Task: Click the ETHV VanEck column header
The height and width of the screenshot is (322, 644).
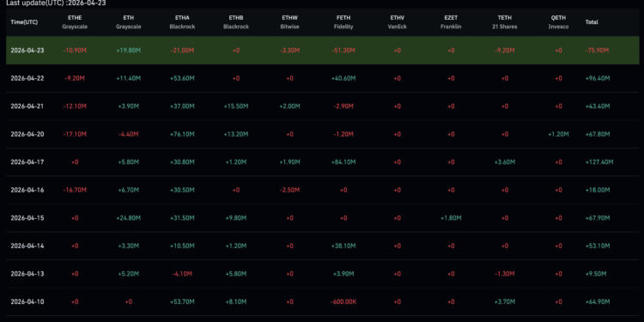Action: point(398,22)
